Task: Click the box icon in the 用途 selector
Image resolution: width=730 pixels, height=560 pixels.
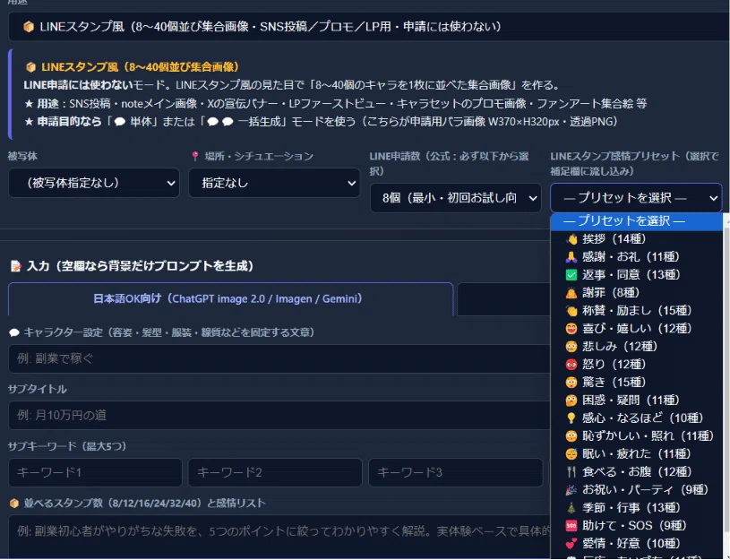Action: (29, 27)
